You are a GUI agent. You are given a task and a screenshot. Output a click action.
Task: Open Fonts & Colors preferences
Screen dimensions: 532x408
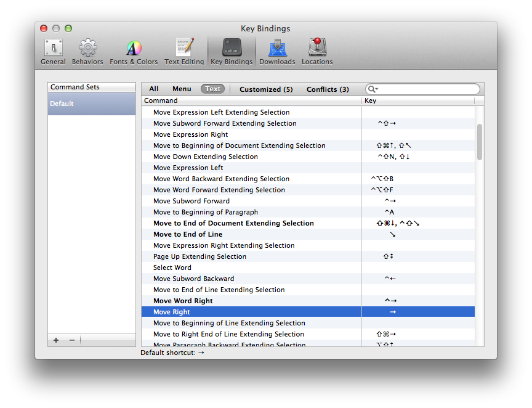[x=134, y=52]
